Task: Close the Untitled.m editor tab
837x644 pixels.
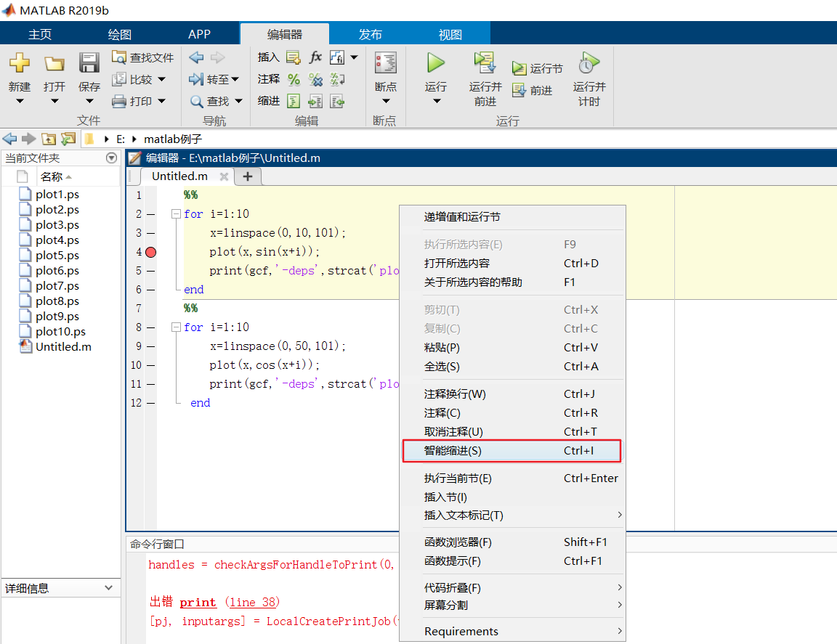Action: (225, 176)
